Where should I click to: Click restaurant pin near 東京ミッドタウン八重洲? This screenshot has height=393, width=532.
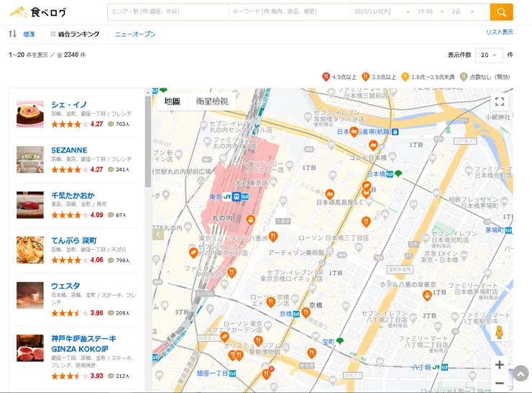pyautogui.click(x=273, y=236)
